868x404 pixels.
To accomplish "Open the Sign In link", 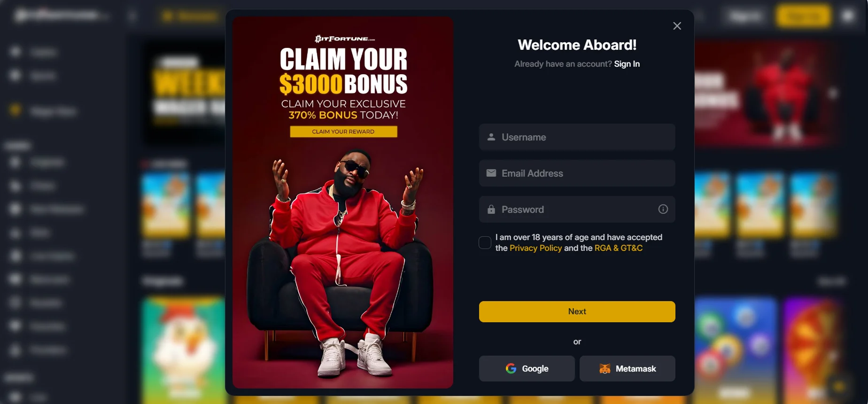I will 627,64.
